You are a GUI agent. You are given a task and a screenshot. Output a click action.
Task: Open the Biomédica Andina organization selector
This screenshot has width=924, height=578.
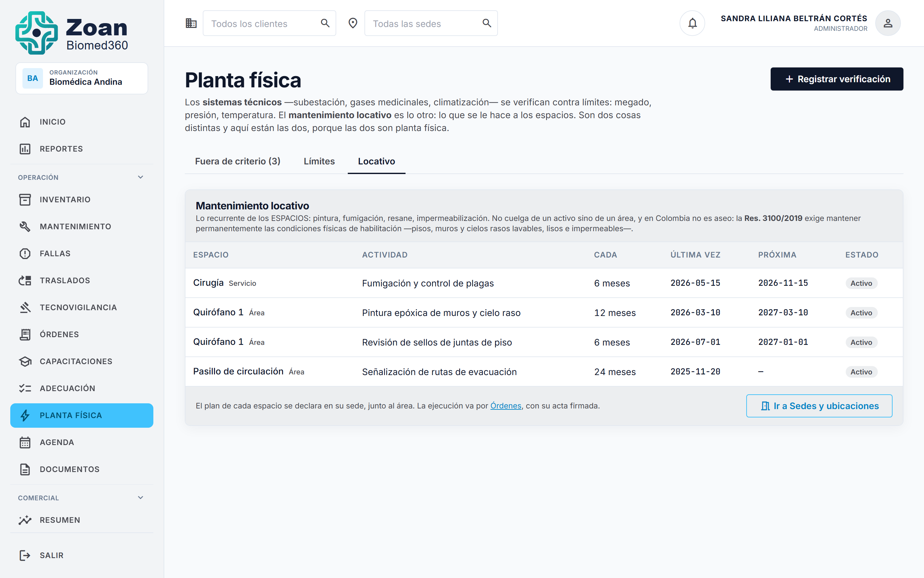point(82,78)
